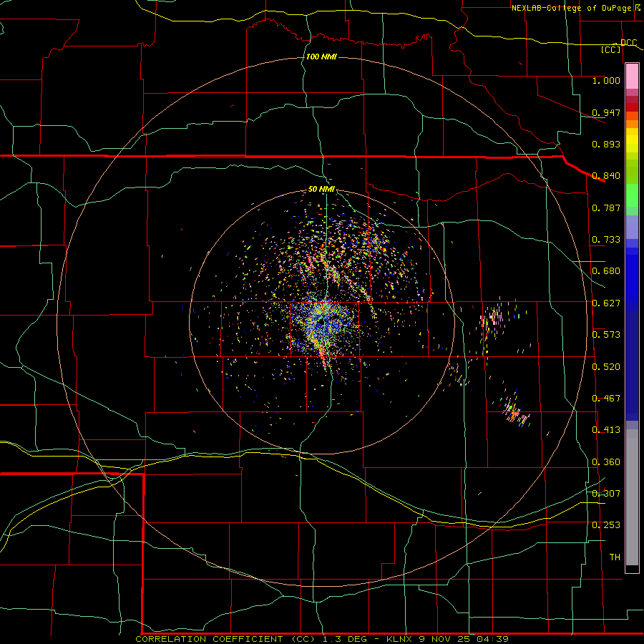Click the 0.520 scale value
The width and height of the screenshot is (644, 644).
pyautogui.click(x=606, y=367)
